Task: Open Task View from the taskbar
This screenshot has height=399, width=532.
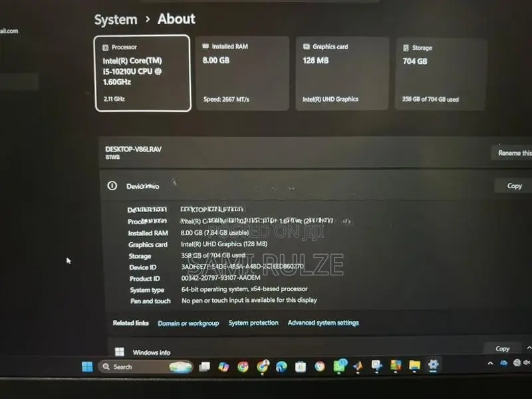Action: (204, 366)
